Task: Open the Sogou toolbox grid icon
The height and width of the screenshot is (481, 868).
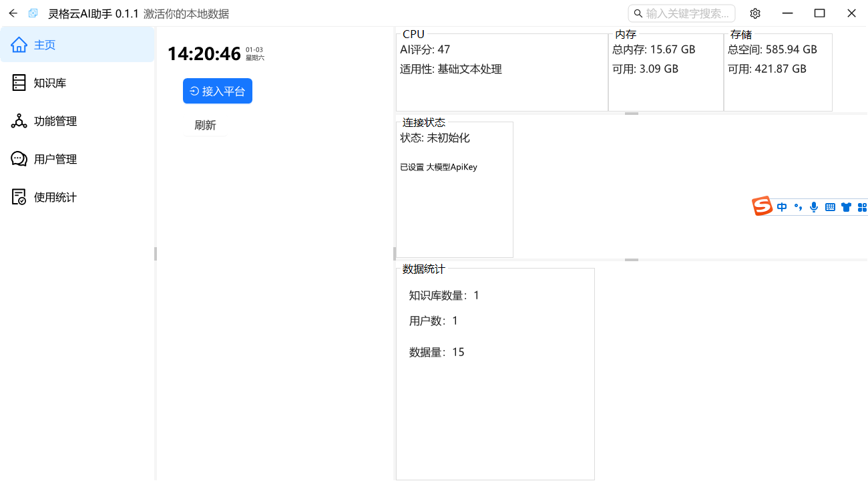Action: coord(861,206)
